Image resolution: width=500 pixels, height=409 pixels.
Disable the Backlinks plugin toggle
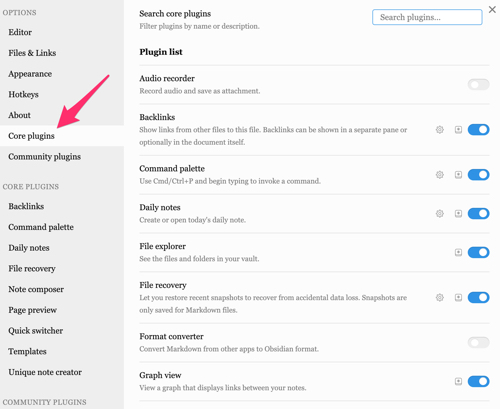pos(478,130)
